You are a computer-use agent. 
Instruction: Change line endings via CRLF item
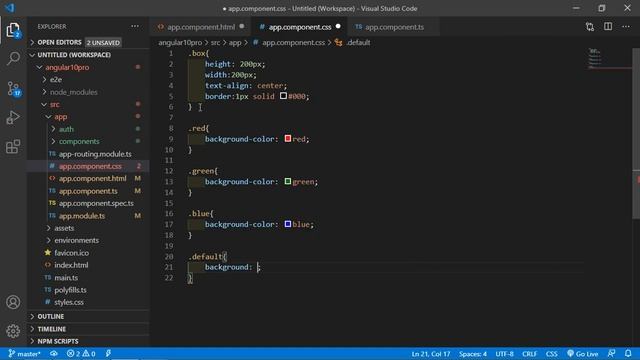coord(529,354)
